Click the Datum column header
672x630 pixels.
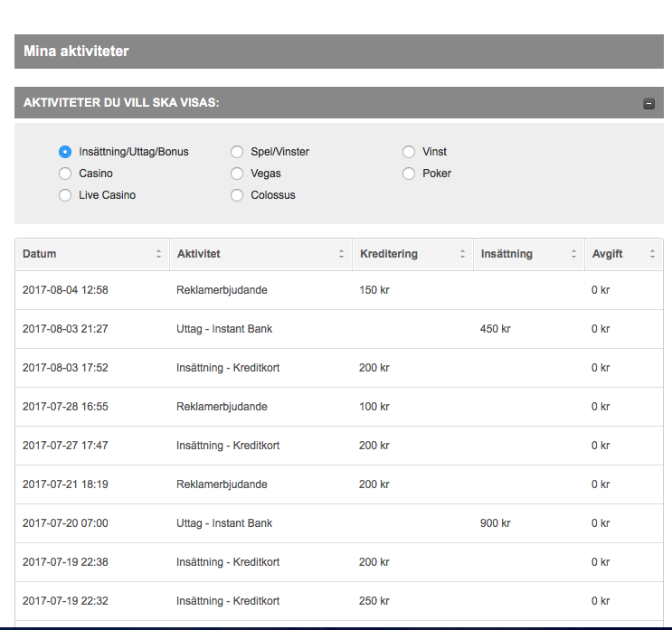pos(40,254)
